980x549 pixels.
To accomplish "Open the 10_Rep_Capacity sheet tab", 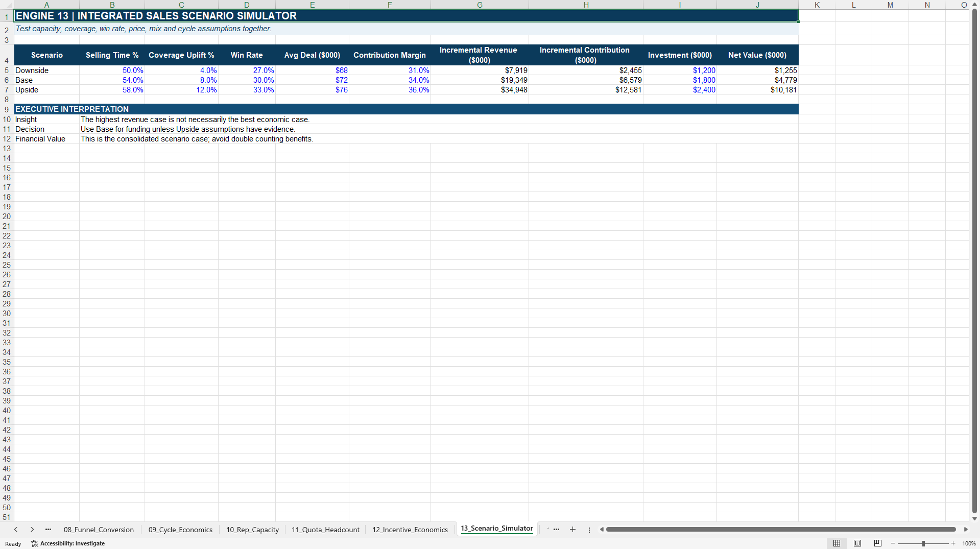I will coord(252,530).
